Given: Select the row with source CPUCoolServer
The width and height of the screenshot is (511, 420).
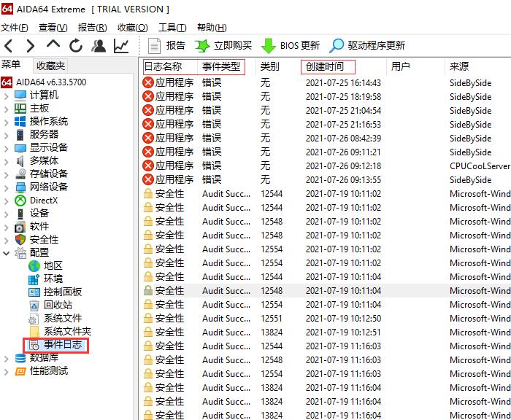Looking at the screenshot, I should (x=326, y=166).
